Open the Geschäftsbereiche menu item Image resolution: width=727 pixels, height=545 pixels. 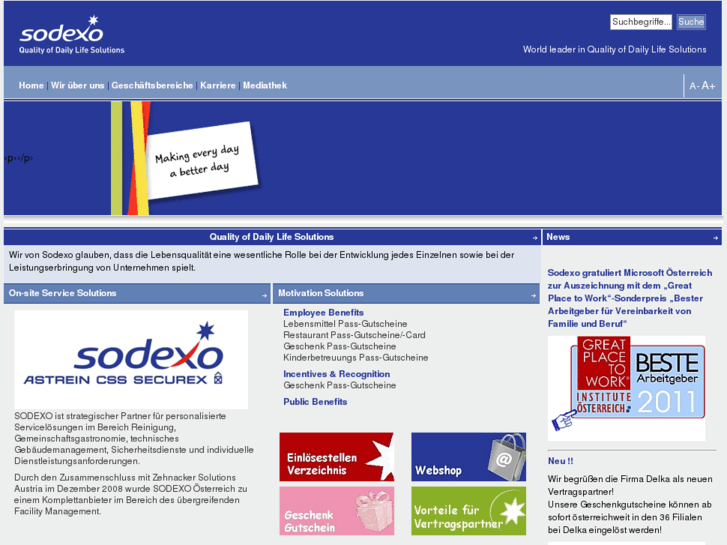152,85
